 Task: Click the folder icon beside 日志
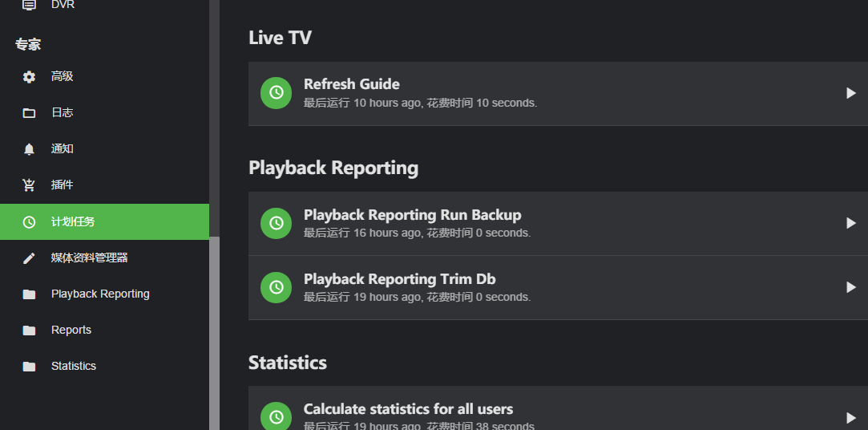point(30,113)
